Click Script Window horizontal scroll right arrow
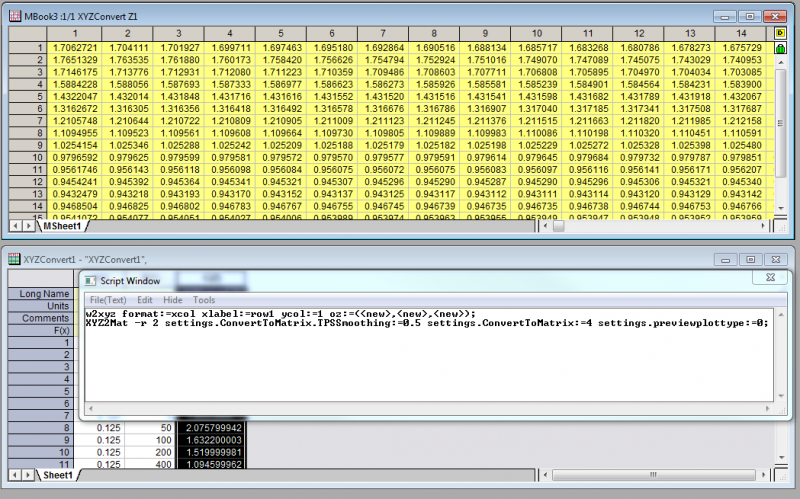The height and width of the screenshot is (499, 800). click(x=767, y=408)
